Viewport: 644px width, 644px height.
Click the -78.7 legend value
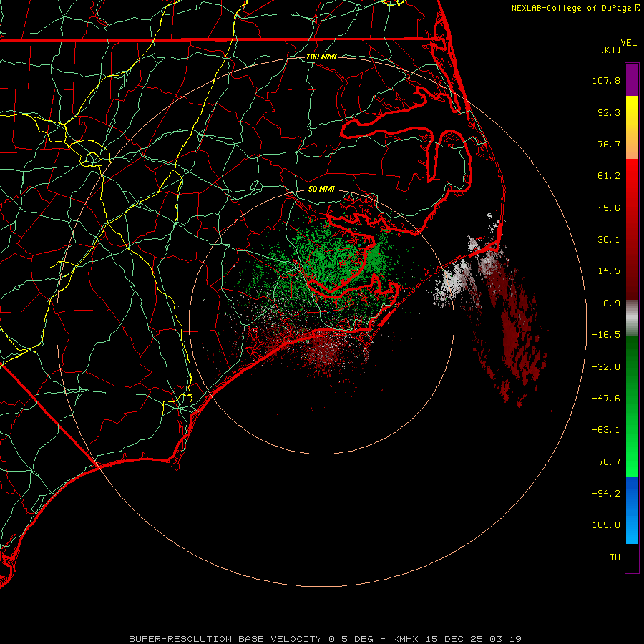click(x=606, y=462)
